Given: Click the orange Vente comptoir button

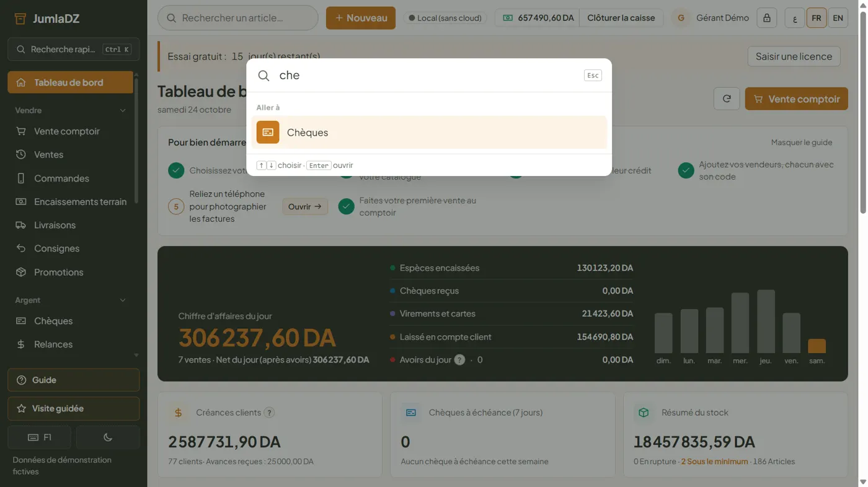Looking at the screenshot, I should [797, 99].
